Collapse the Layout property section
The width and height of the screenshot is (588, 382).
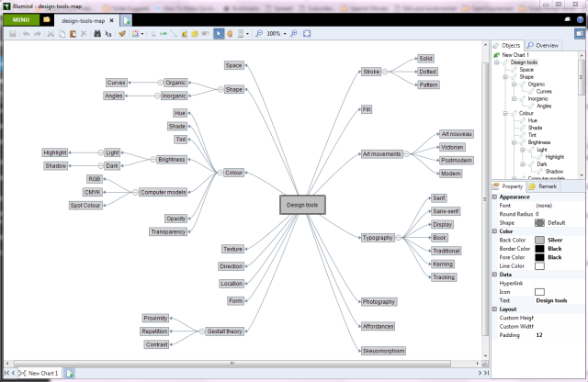(x=494, y=309)
